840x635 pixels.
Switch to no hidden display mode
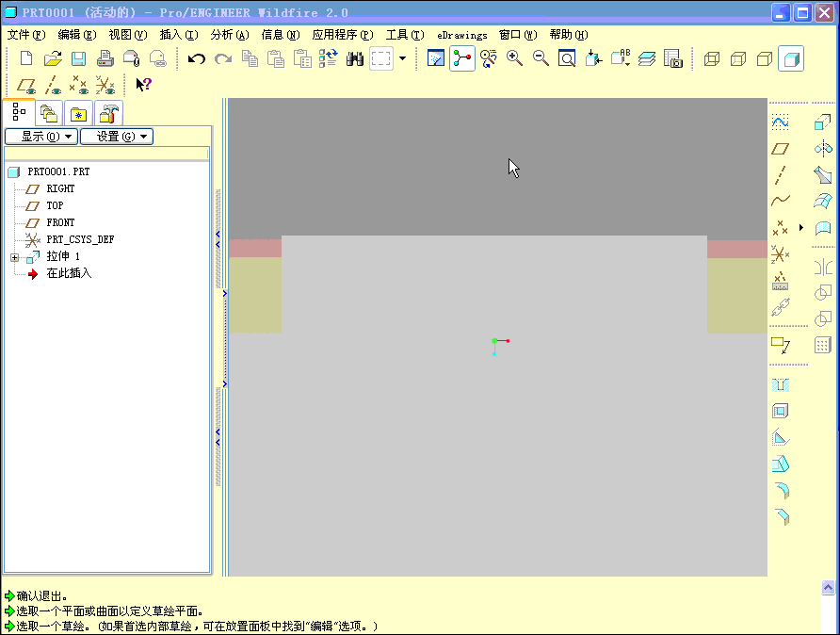coord(765,58)
